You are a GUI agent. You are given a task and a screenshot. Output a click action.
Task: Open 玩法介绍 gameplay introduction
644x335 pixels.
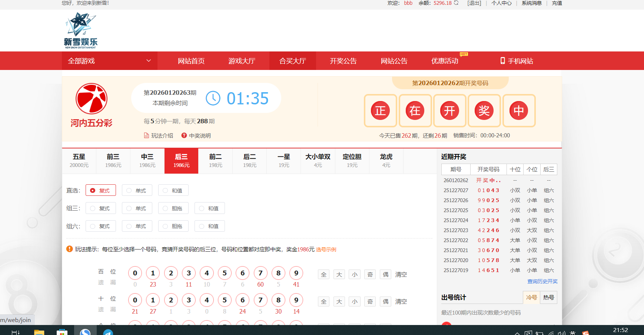click(x=159, y=135)
